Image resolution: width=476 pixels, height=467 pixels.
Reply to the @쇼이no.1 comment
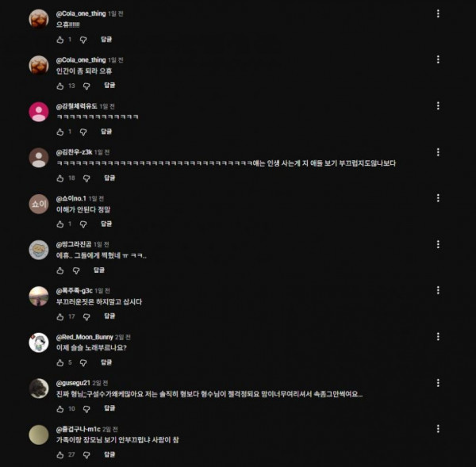point(106,224)
